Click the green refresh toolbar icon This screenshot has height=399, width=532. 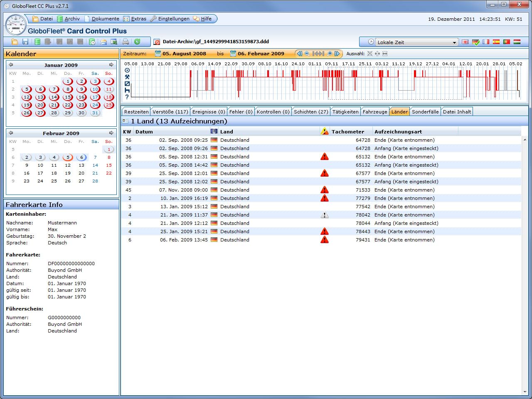click(x=137, y=42)
